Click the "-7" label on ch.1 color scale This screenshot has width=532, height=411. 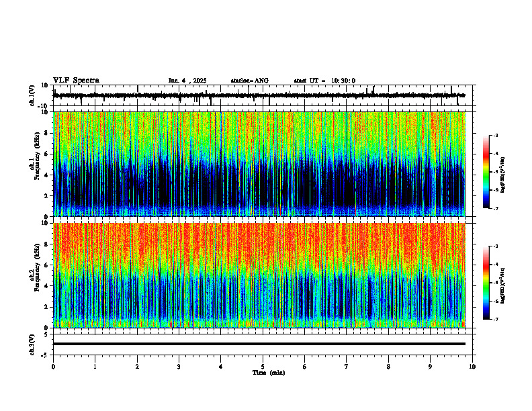pyautogui.click(x=495, y=208)
